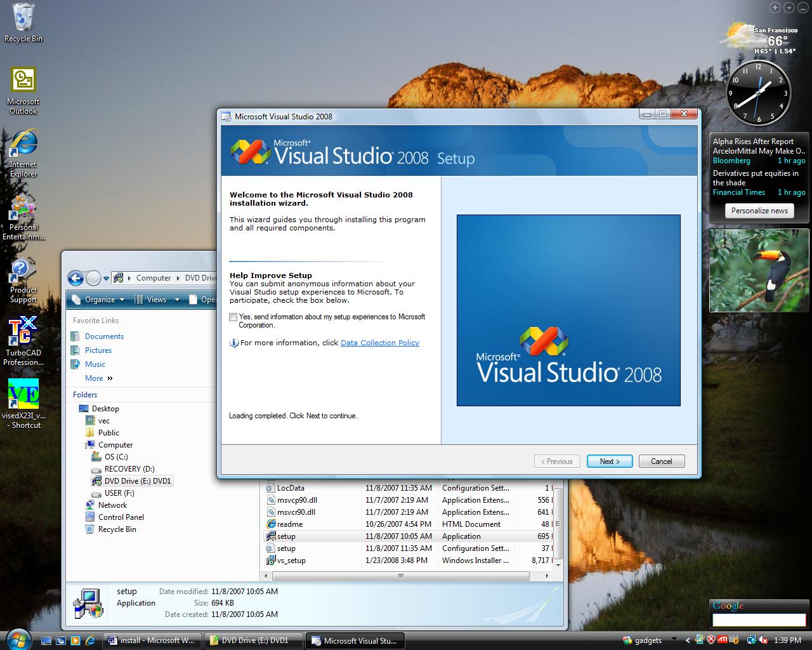Expand the Computer breadcrumb arrow in the address bar
The width and height of the screenshot is (812, 650).
pyautogui.click(x=178, y=278)
